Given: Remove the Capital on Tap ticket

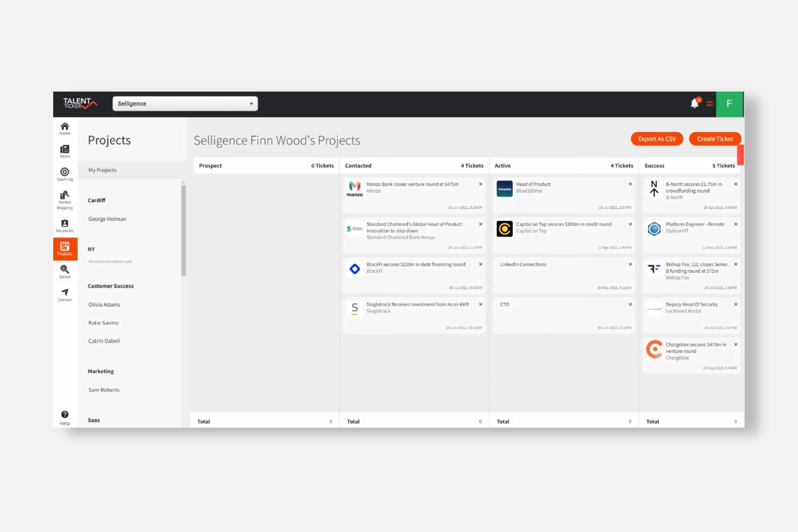Looking at the screenshot, I should 630,224.
